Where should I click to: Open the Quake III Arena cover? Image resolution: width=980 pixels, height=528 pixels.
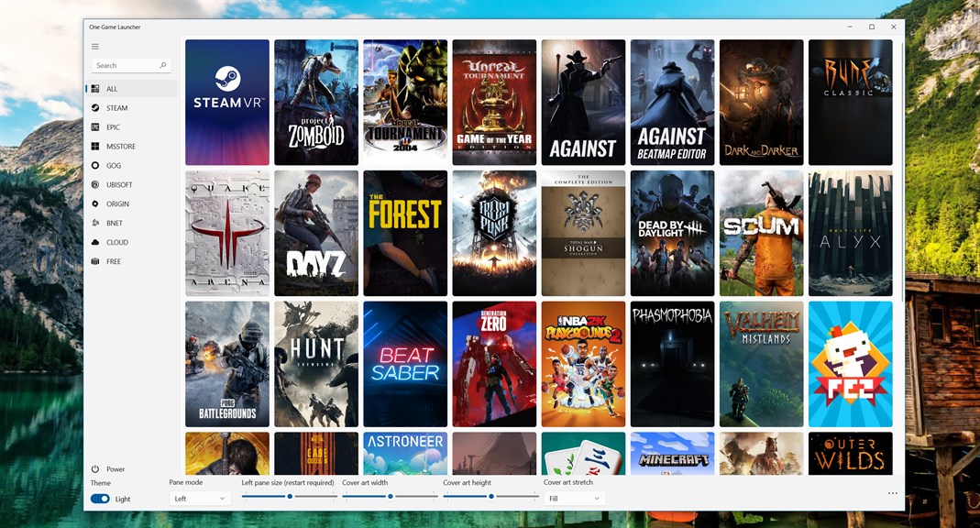pyautogui.click(x=227, y=233)
